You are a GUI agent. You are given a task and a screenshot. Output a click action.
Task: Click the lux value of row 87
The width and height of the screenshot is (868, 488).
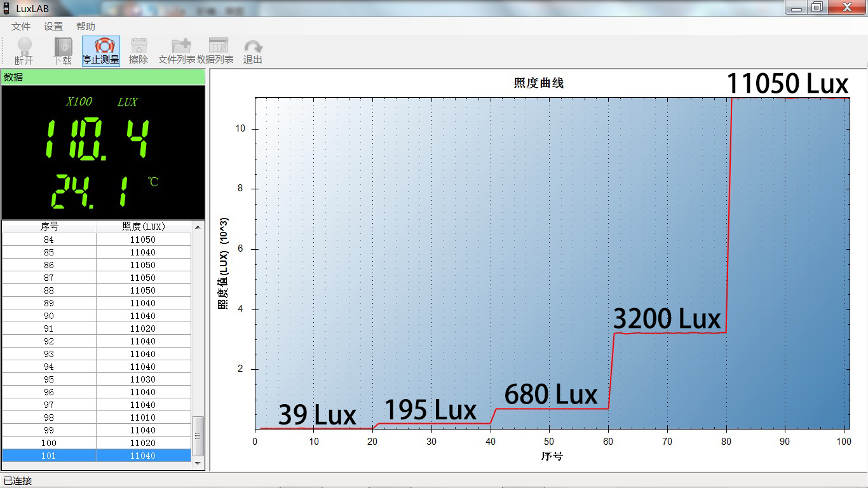(x=143, y=278)
